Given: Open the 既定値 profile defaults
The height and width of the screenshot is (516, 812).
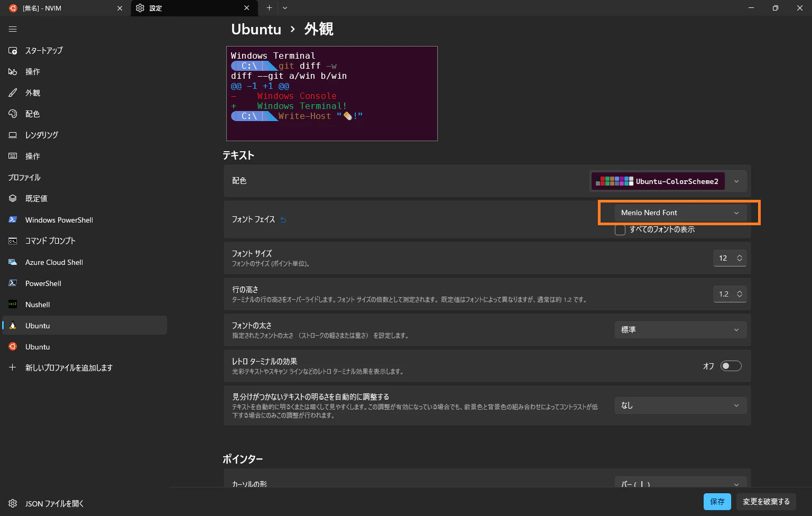Looking at the screenshot, I should (x=85, y=199).
